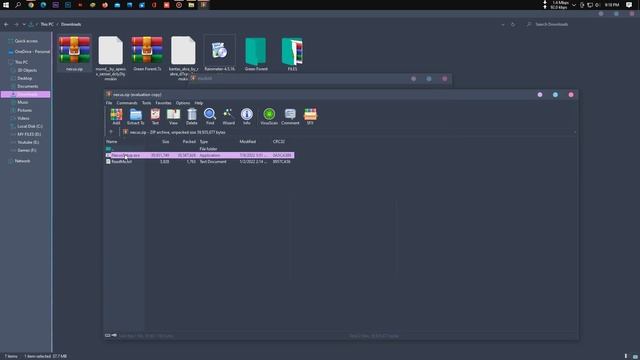Select the highlighted .exe Application row
Screen dimensions: 640x360
coord(199,155)
